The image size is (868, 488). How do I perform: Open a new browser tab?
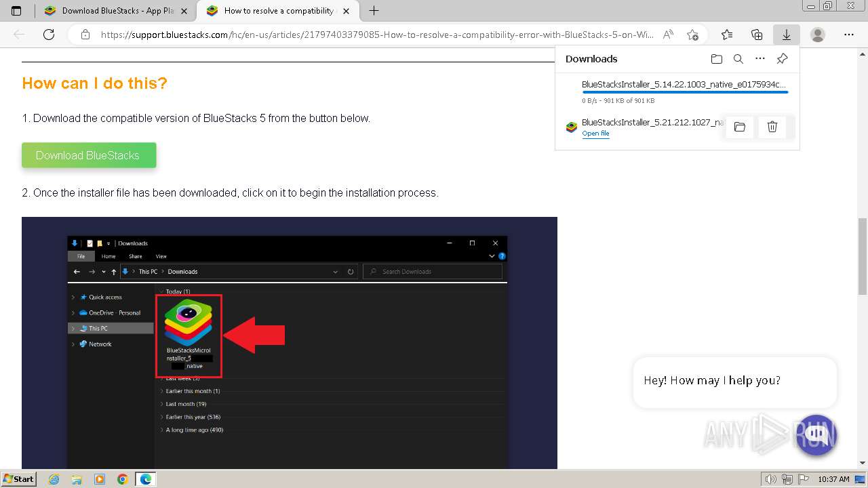click(374, 11)
